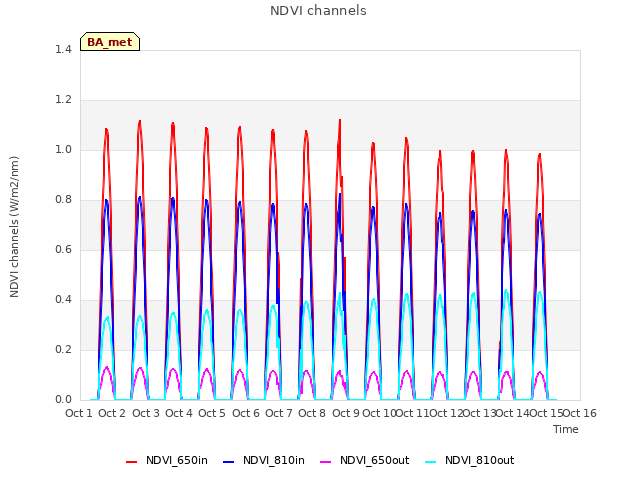Click the 0.4 y-axis tick label

(63, 300)
